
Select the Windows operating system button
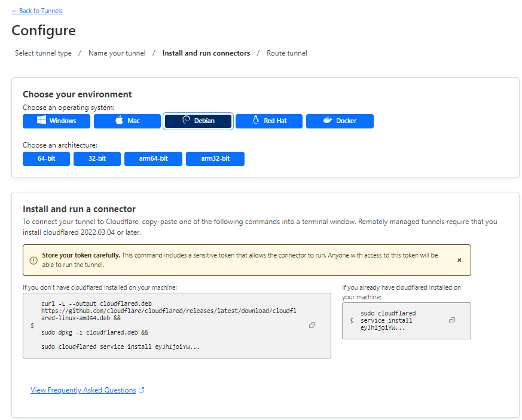[x=56, y=121]
